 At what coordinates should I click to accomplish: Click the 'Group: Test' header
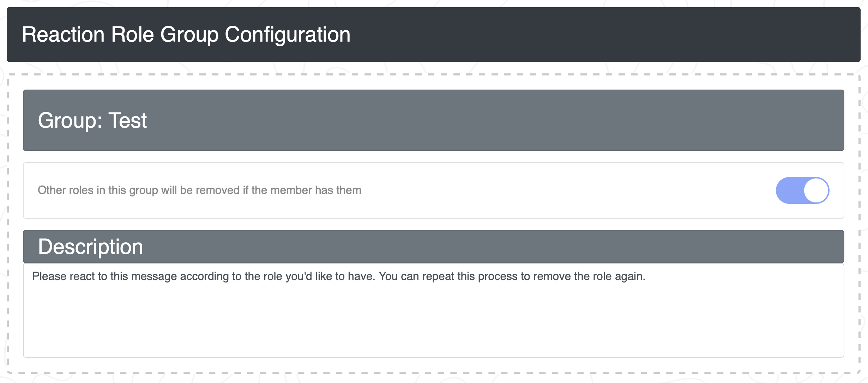433,120
